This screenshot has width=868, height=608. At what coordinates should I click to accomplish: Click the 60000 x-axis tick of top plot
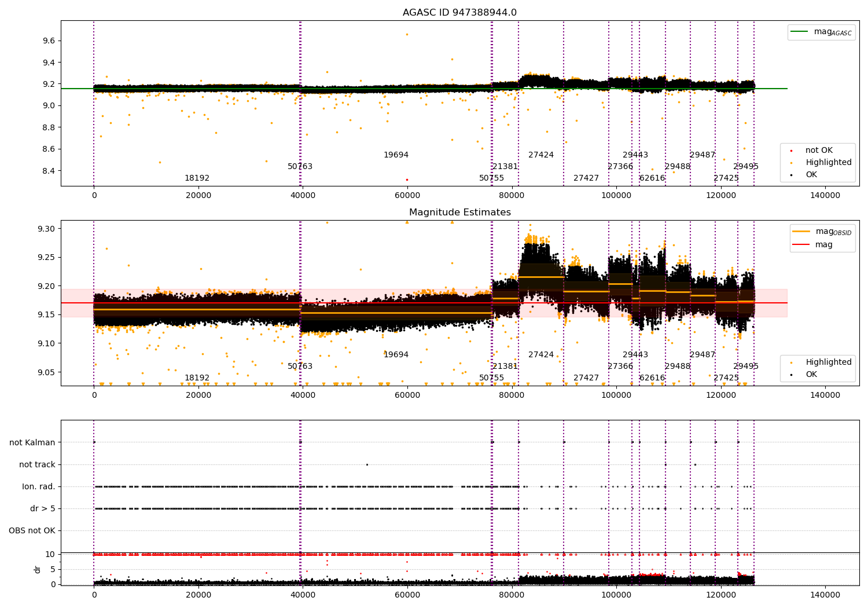pos(407,195)
